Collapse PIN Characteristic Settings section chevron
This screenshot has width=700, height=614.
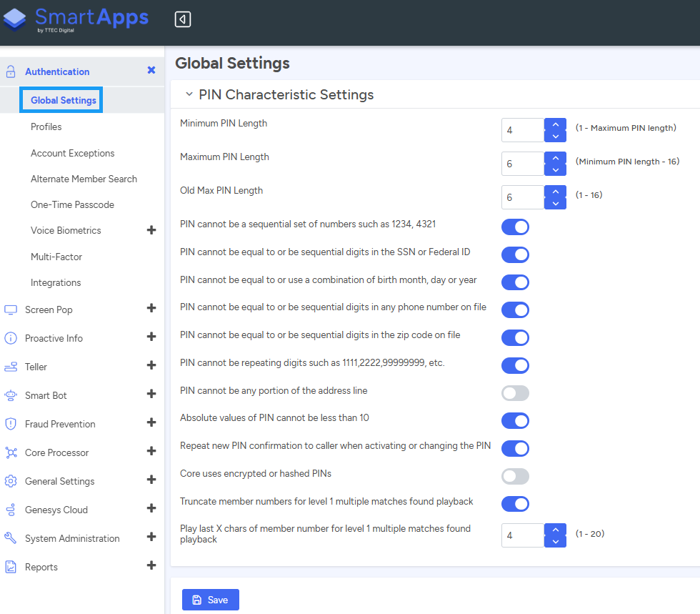tap(189, 94)
